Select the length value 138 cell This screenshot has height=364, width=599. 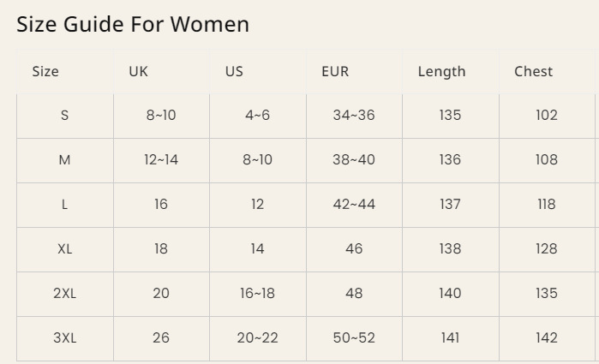click(x=450, y=249)
